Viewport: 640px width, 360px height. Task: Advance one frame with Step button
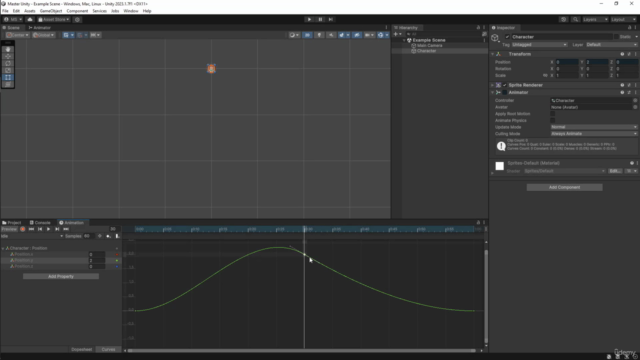click(x=331, y=19)
